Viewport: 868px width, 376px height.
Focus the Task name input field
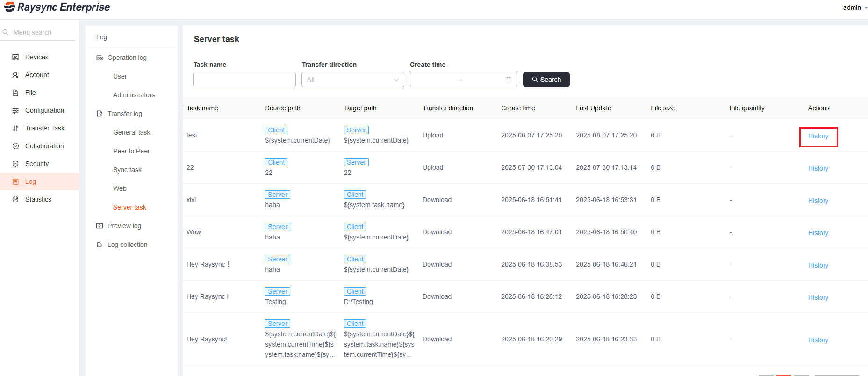pyautogui.click(x=244, y=80)
